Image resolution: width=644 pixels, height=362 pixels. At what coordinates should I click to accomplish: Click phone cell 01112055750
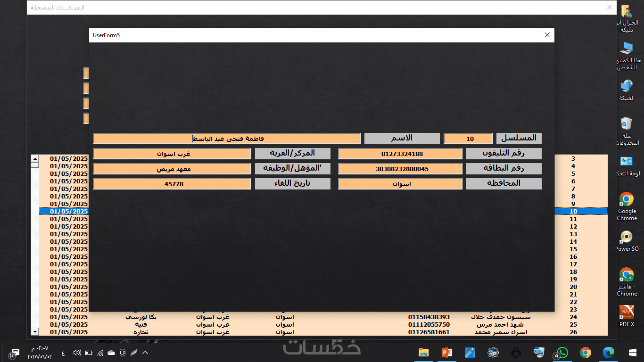point(429,325)
